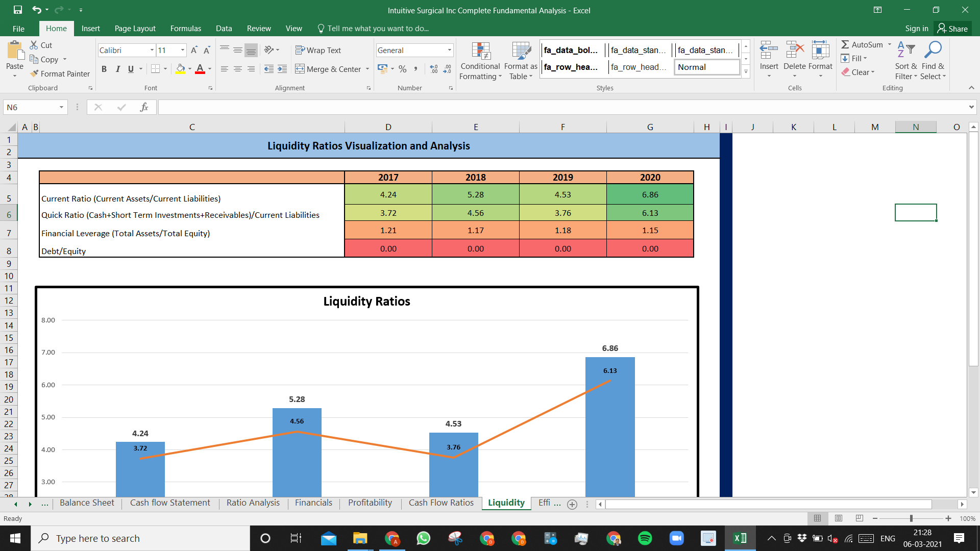The width and height of the screenshot is (980, 551).
Task: Click the Delete cells icon
Action: point(795,51)
